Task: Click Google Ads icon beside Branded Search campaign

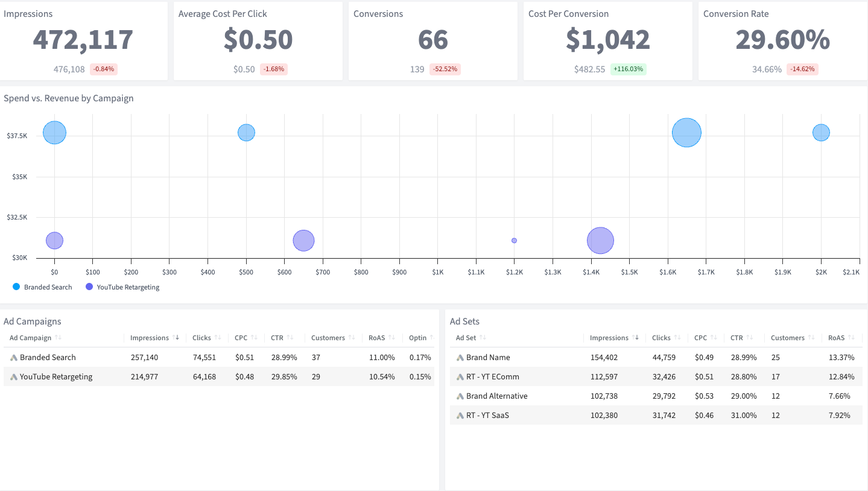Action: pyautogui.click(x=13, y=358)
